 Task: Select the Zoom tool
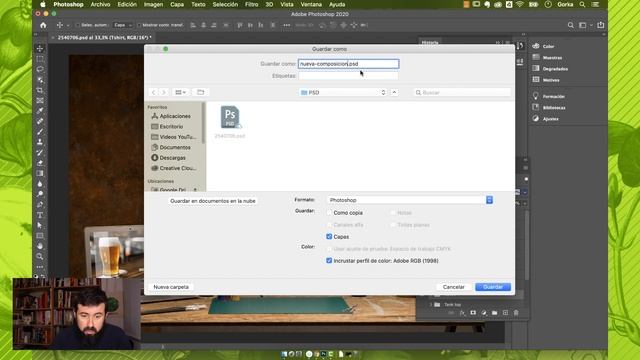click(x=40, y=256)
